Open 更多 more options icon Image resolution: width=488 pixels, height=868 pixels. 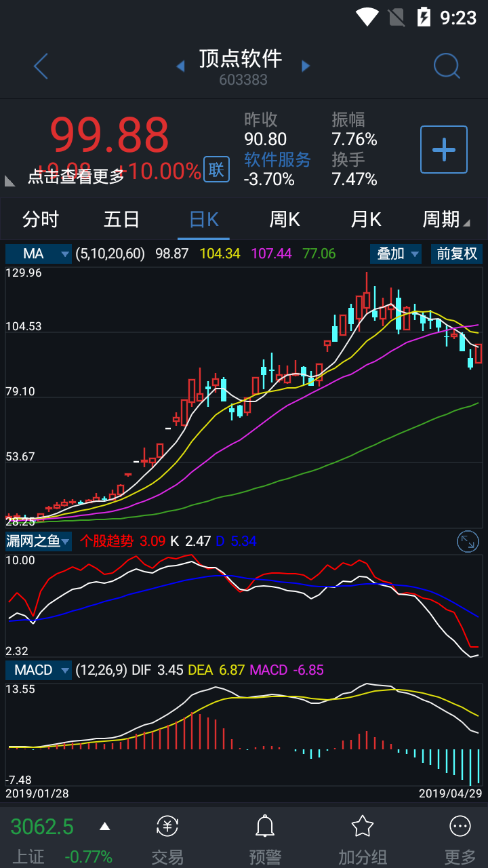pyautogui.click(x=460, y=827)
